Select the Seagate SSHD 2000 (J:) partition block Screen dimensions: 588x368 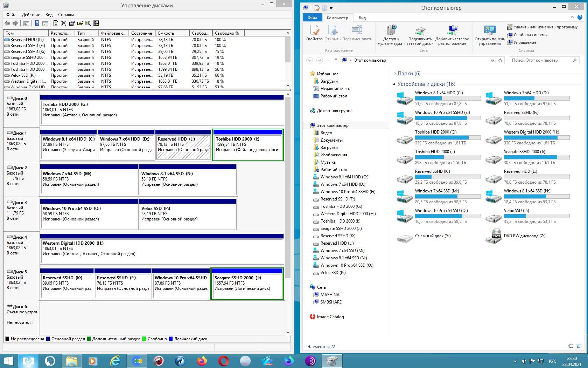tap(247, 284)
